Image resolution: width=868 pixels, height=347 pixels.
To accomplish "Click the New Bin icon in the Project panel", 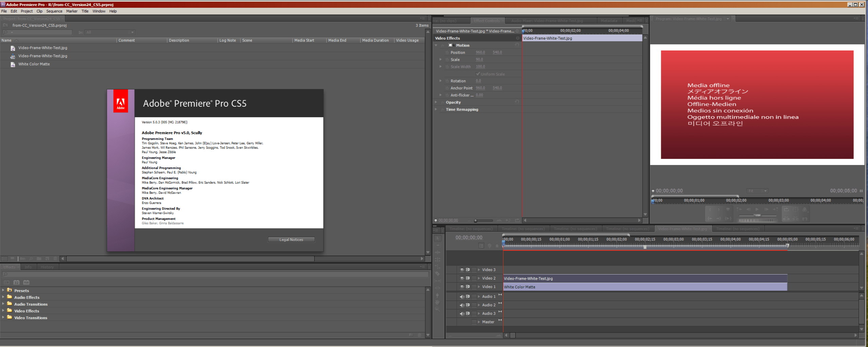I will (39, 259).
